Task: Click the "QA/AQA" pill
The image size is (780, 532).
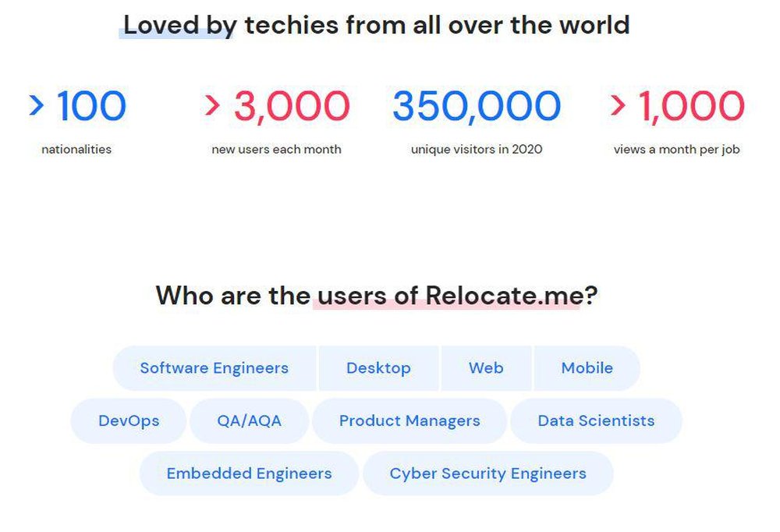Action: click(x=249, y=420)
